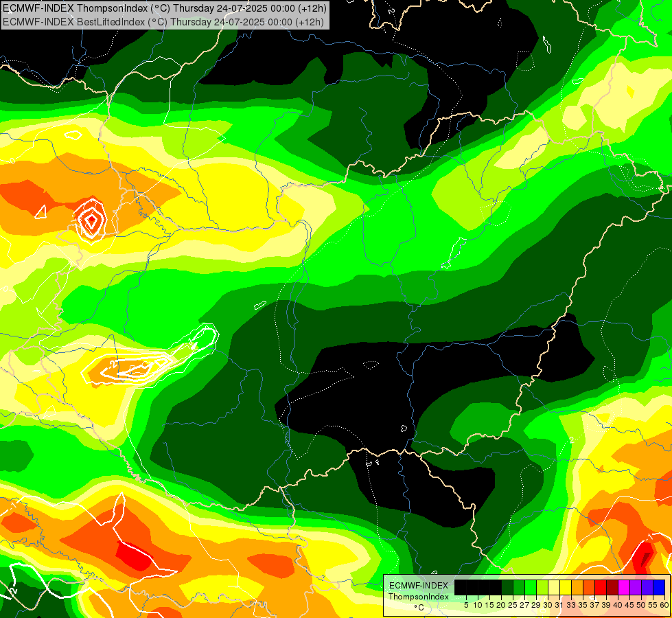Click the dark green 20–25 legend swatch
Image resolution: width=672 pixels, height=618 pixels.
[x=507, y=588]
